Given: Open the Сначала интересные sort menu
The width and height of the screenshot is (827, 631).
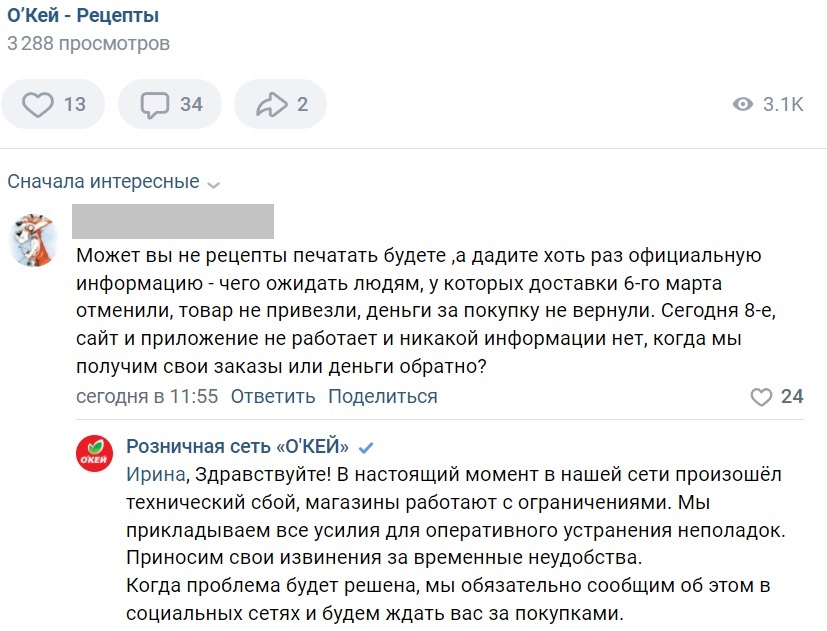Looking at the screenshot, I should point(103,182).
